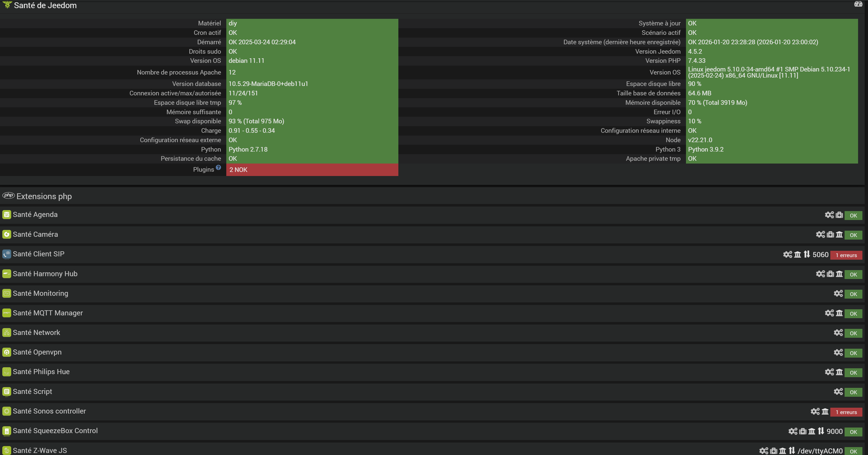Click the daemon building icon for Santé Client SIP
This screenshot has height=455, width=868.
click(797, 254)
